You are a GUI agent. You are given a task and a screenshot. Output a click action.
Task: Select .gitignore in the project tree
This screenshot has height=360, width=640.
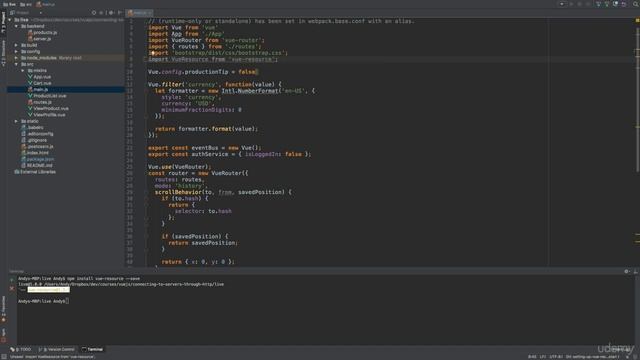coord(34,140)
